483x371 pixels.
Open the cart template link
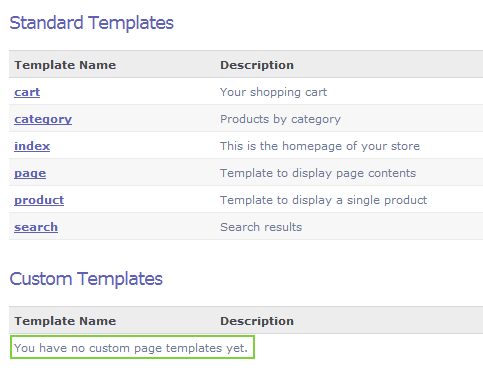27,92
